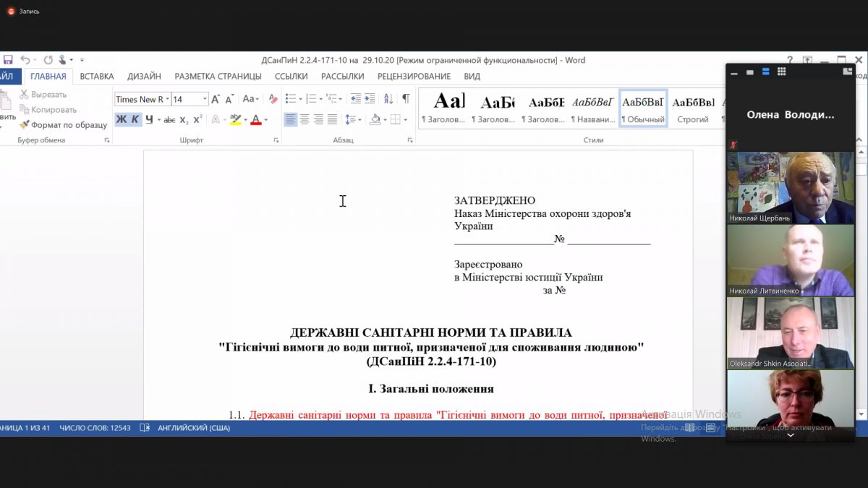This screenshot has width=868, height=488.
Task: Switch to the РЕЦЕНЗИРОВАНИЕ tab
Action: (414, 76)
